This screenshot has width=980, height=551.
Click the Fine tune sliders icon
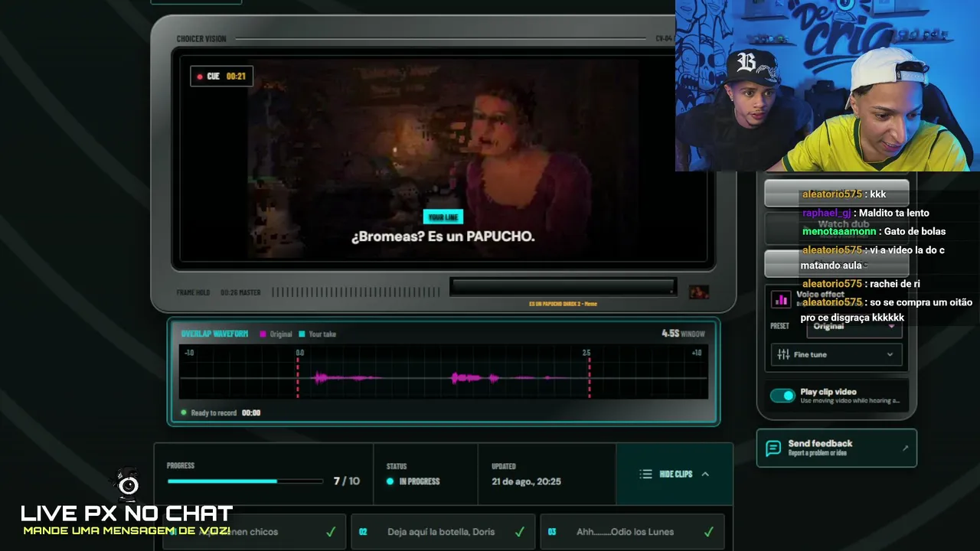click(783, 354)
